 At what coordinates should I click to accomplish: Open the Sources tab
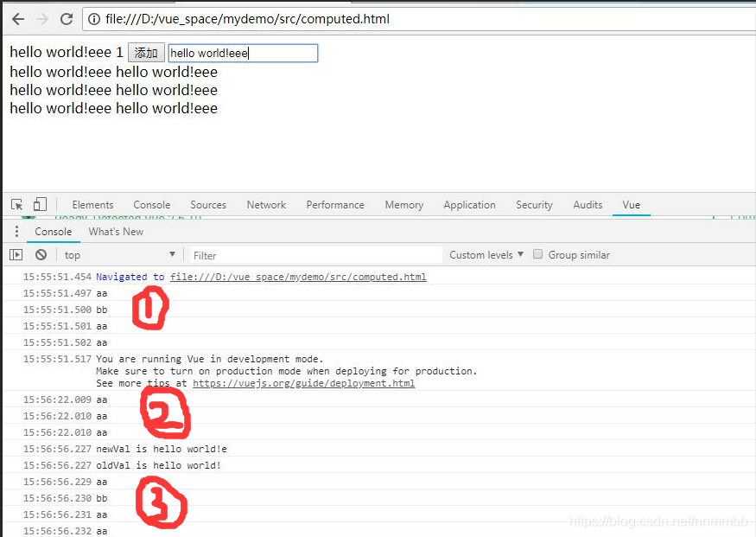coord(208,205)
